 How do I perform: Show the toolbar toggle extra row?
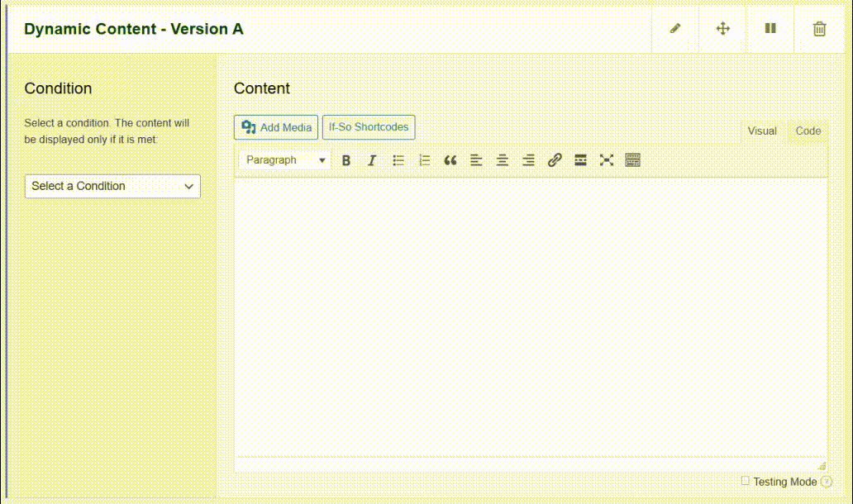click(x=633, y=160)
